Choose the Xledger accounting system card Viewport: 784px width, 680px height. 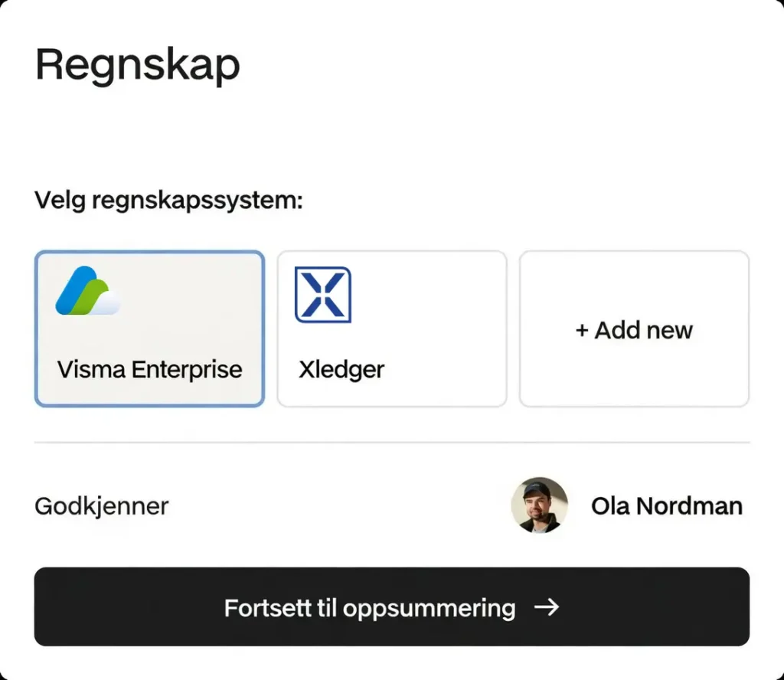(391, 329)
